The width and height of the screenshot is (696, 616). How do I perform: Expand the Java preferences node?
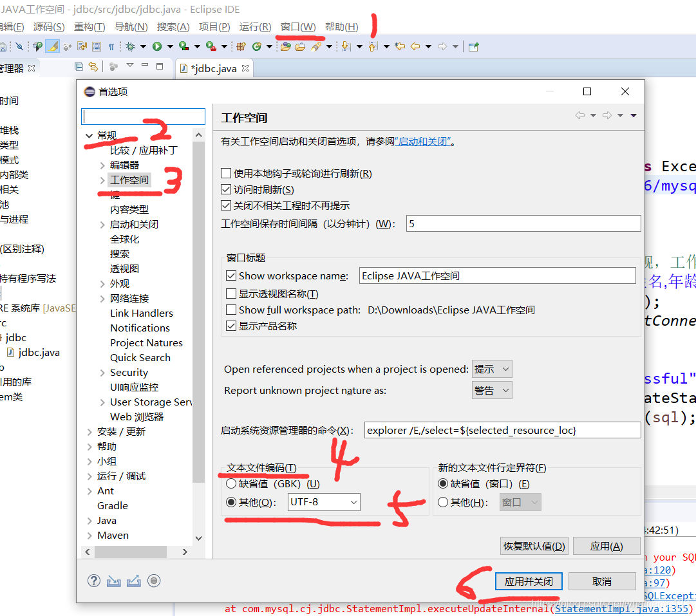[x=89, y=521]
